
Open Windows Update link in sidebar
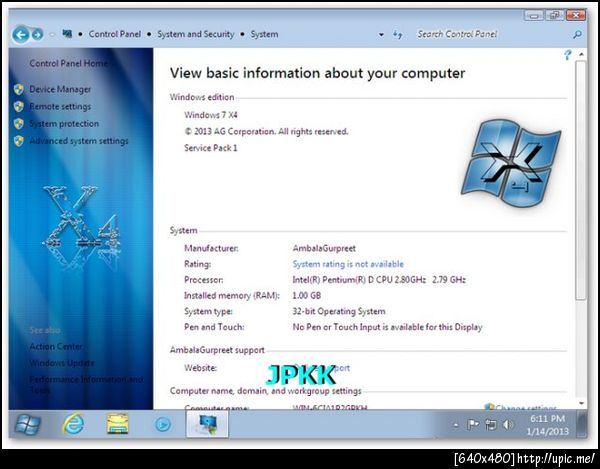62,363
